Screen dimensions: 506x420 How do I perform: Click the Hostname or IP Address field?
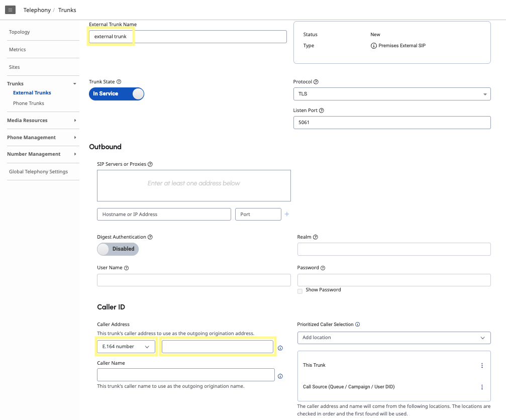coord(164,215)
